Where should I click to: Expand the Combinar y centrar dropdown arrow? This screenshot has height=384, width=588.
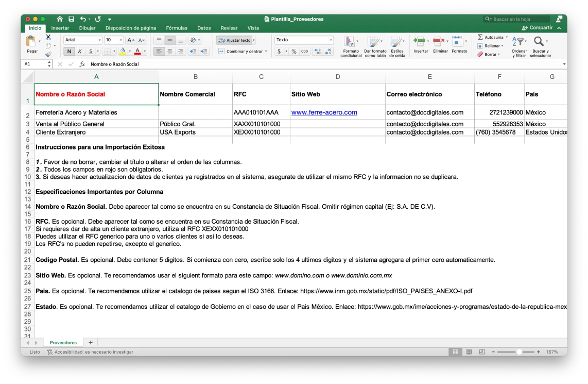point(266,52)
